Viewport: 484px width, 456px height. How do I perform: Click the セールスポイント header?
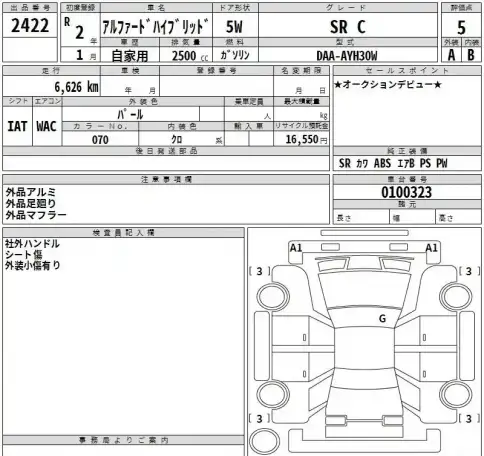pyautogui.click(x=407, y=71)
